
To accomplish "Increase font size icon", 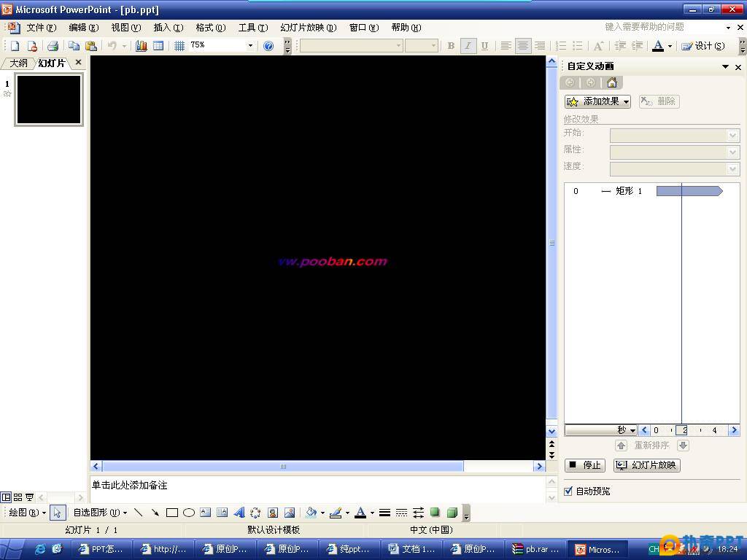I will point(598,46).
